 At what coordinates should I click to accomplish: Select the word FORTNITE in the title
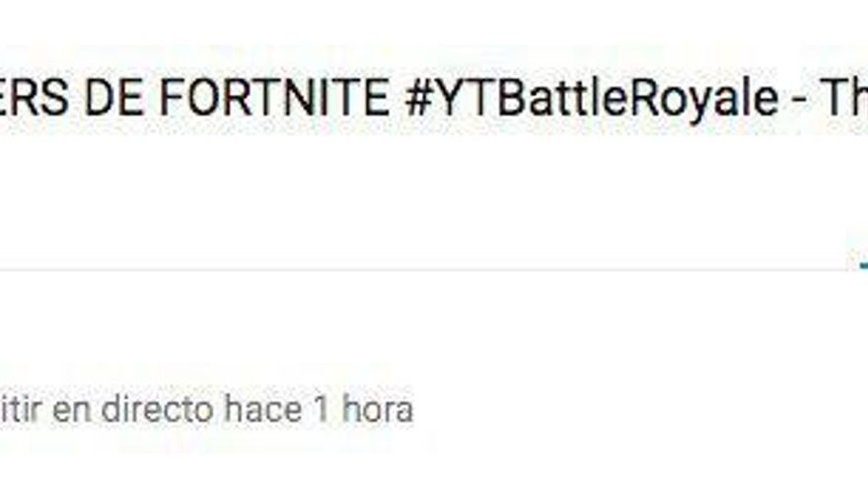click(x=274, y=98)
